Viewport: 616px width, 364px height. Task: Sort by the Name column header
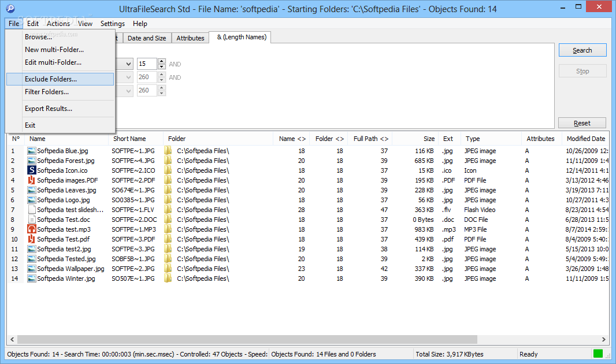[66, 139]
